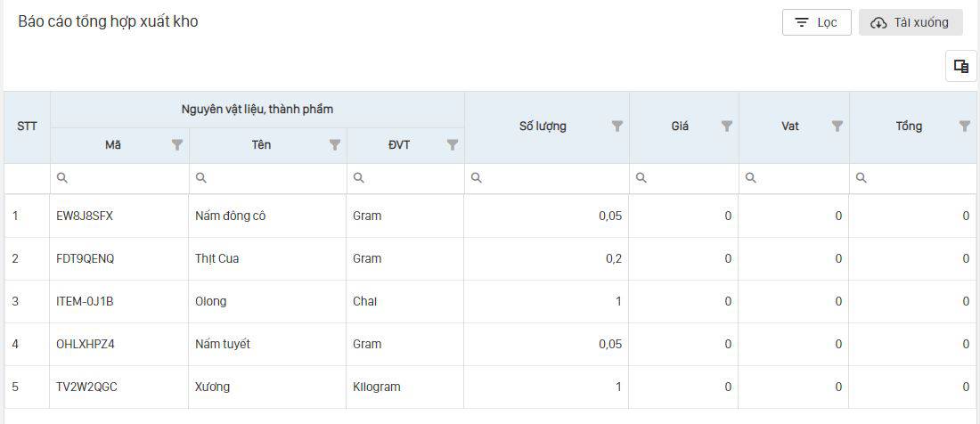Click the ITEM-0J1B code cell

click(85, 302)
